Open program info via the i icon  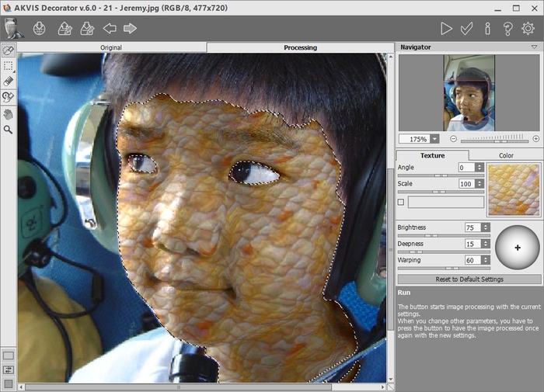pyautogui.click(x=487, y=29)
